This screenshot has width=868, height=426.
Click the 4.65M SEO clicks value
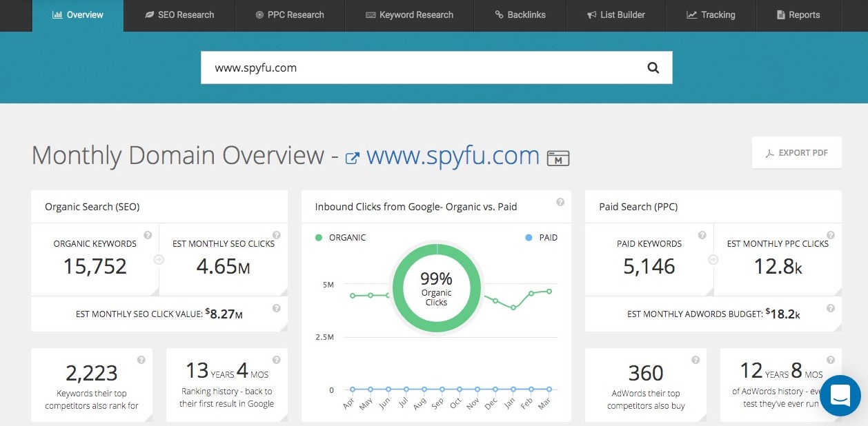[224, 266]
